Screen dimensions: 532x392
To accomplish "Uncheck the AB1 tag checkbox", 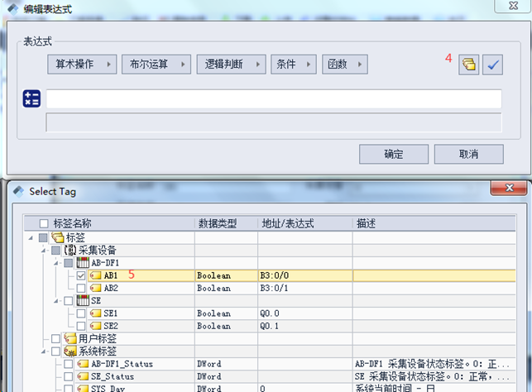I will 81,275.
